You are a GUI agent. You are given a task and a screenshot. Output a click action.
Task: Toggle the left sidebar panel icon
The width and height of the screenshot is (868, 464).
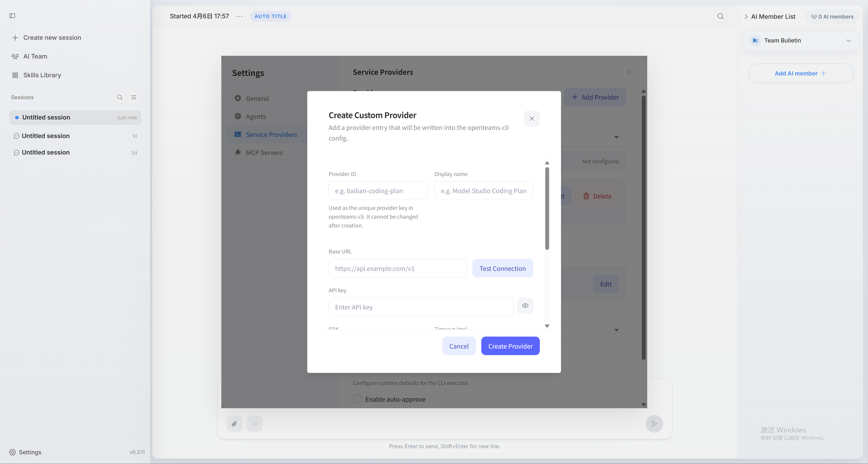pos(12,16)
